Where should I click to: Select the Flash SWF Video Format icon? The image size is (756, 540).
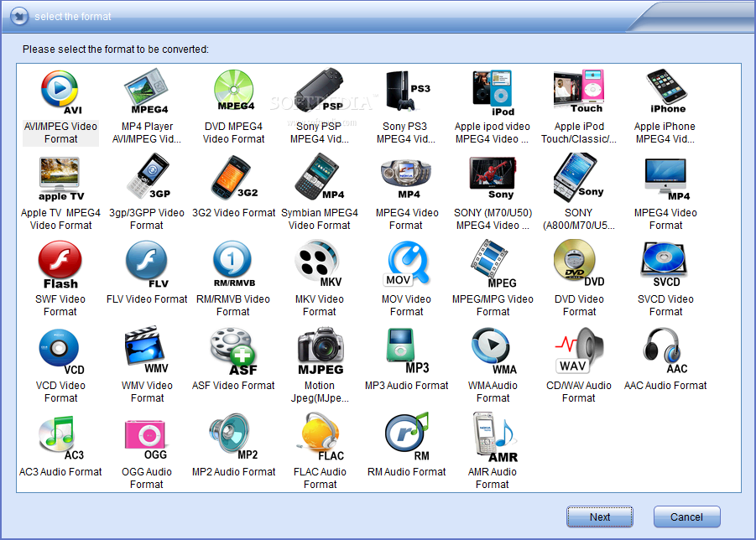[60, 266]
